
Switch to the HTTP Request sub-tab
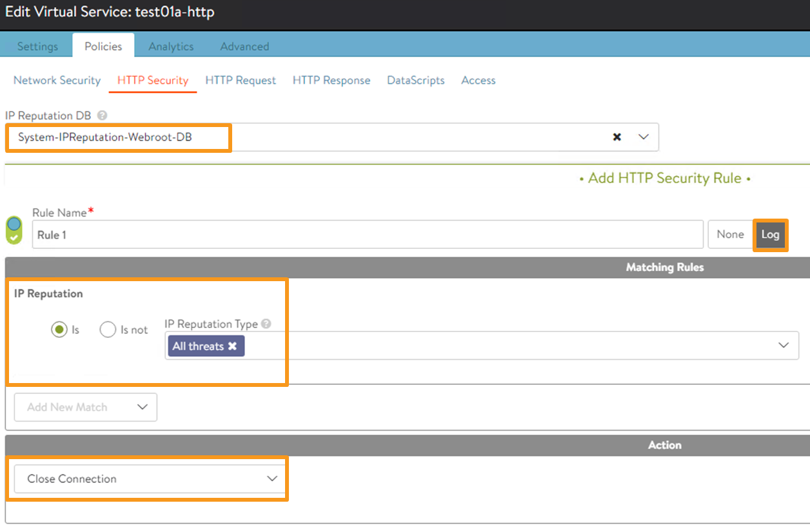point(241,81)
